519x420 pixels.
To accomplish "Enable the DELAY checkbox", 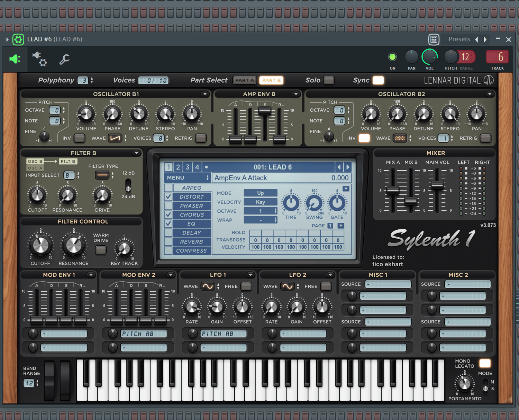I will coord(168,233).
